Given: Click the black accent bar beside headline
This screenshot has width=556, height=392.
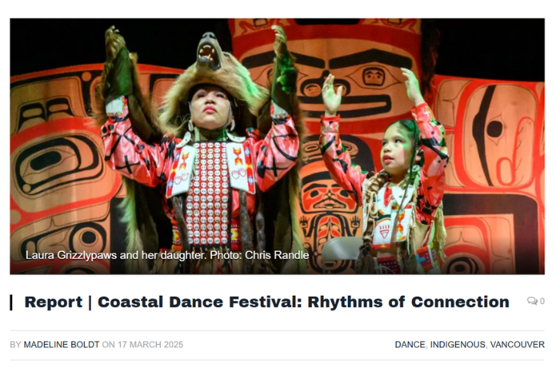Looking at the screenshot, I should click(12, 302).
